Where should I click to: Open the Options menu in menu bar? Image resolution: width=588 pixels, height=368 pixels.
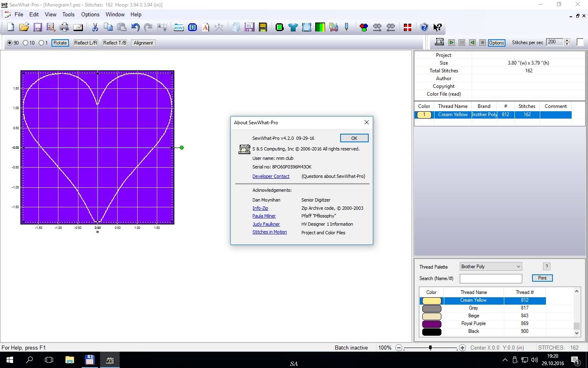click(90, 14)
